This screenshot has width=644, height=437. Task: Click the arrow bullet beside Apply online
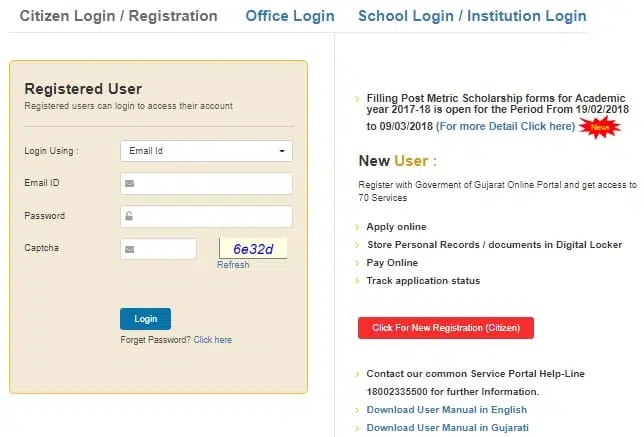tap(357, 227)
